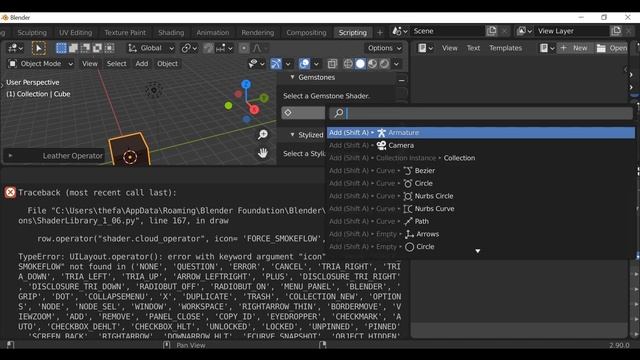The image size is (640, 360).
Task: Open the viewport Object menu
Action: point(167,64)
